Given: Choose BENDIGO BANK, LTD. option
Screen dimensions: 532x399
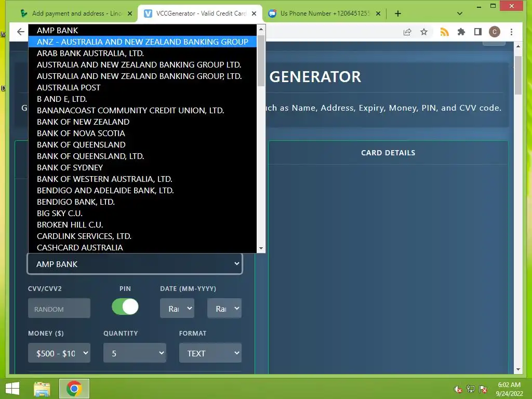Looking at the screenshot, I should click(142, 202).
